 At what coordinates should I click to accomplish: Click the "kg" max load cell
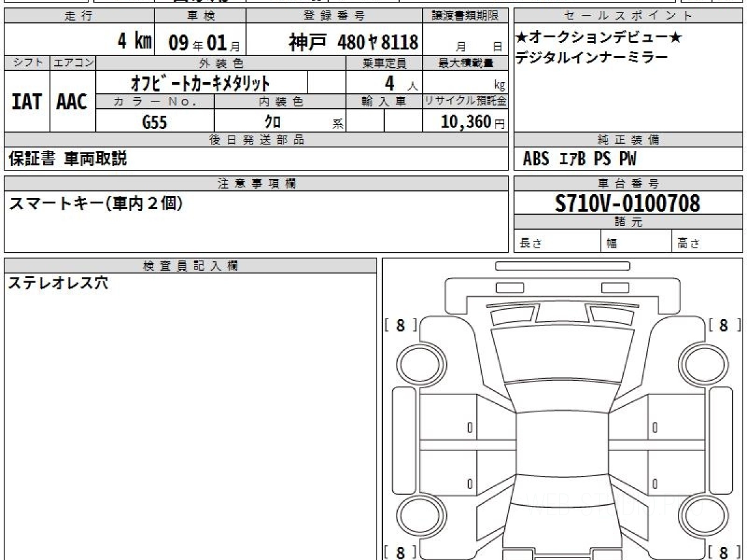pos(466,82)
